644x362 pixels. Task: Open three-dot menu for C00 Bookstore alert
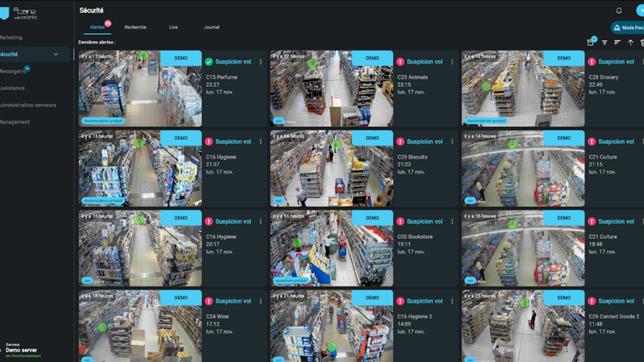pyautogui.click(x=452, y=221)
